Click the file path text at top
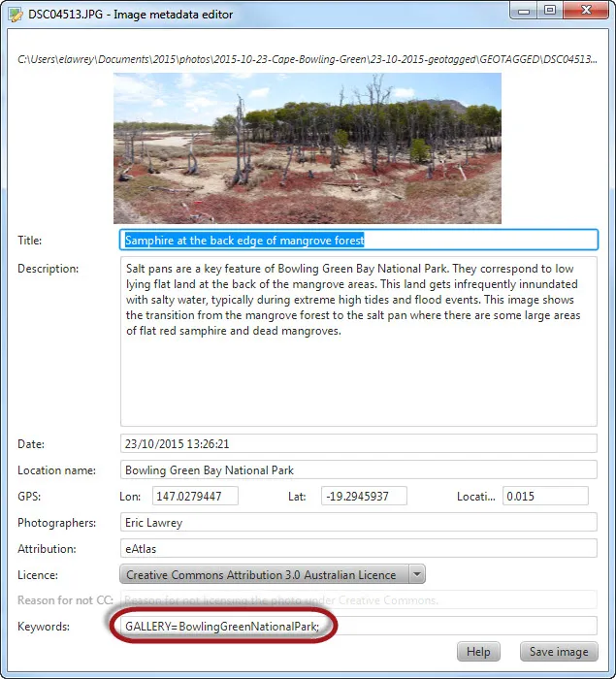The image size is (616, 679). click(x=308, y=59)
